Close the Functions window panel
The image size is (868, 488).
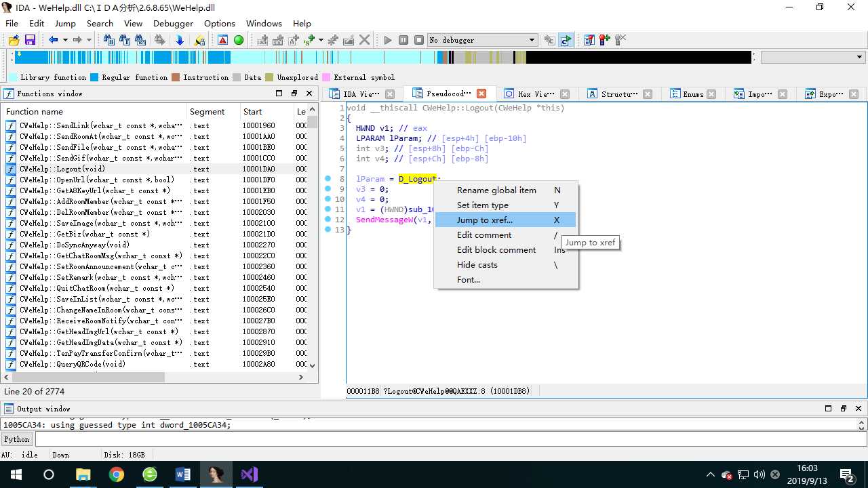pyautogui.click(x=309, y=94)
